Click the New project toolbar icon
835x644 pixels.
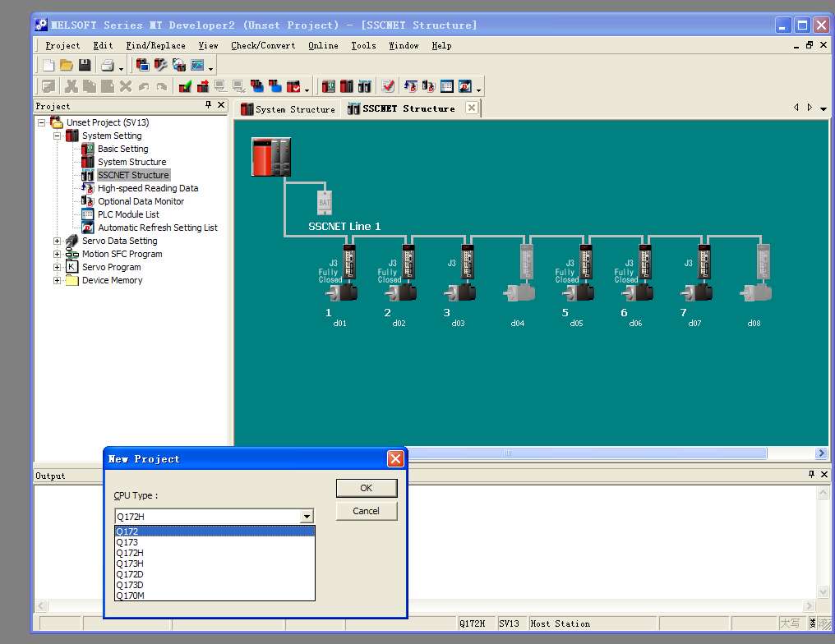pos(48,65)
